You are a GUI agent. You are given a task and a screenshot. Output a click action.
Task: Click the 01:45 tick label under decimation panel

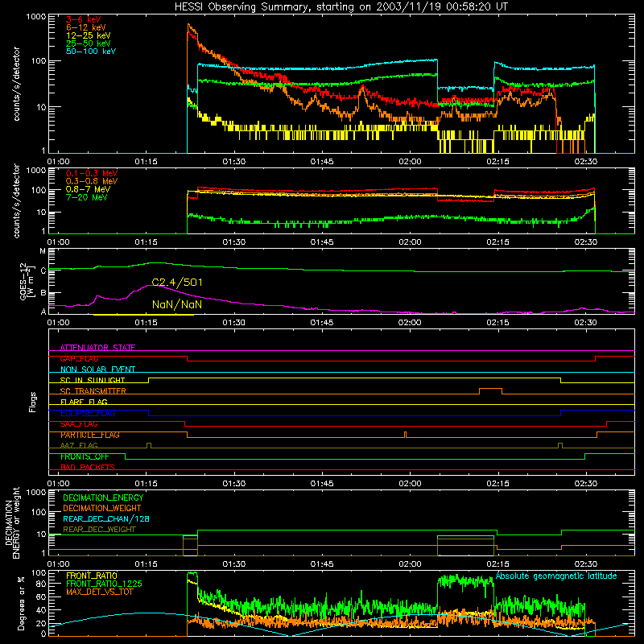pos(322,564)
